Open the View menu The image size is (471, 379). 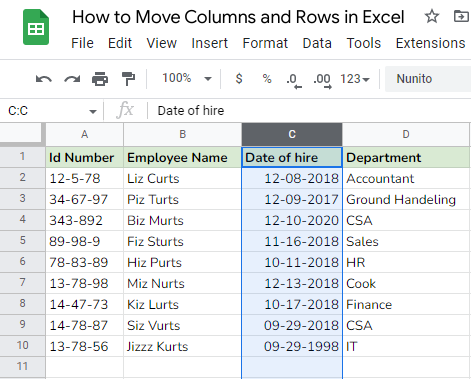click(x=162, y=43)
